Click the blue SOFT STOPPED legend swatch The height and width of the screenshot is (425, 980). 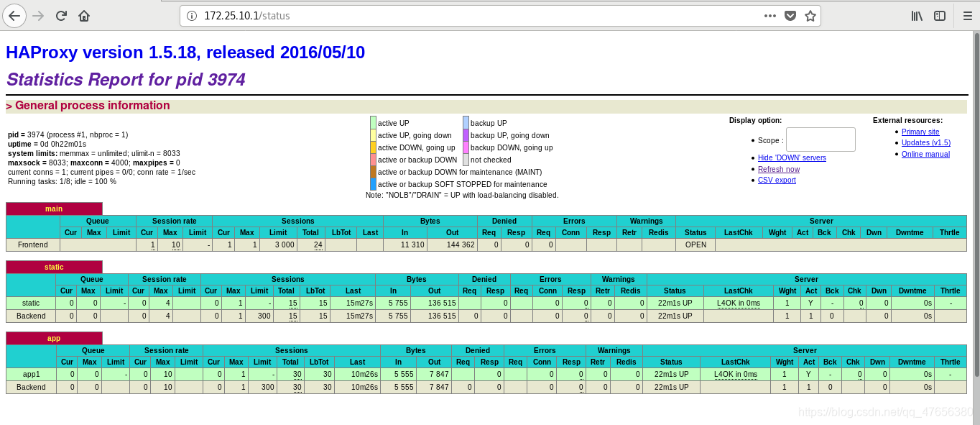(373, 184)
